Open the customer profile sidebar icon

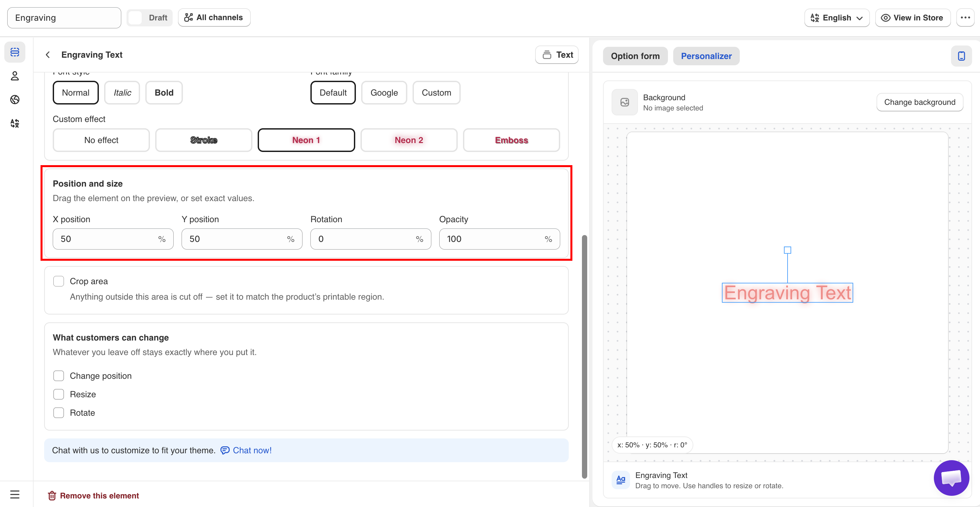click(x=15, y=76)
